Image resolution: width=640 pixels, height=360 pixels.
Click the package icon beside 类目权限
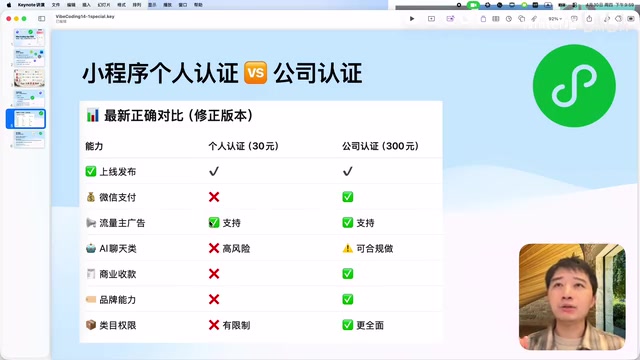[91, 325]
